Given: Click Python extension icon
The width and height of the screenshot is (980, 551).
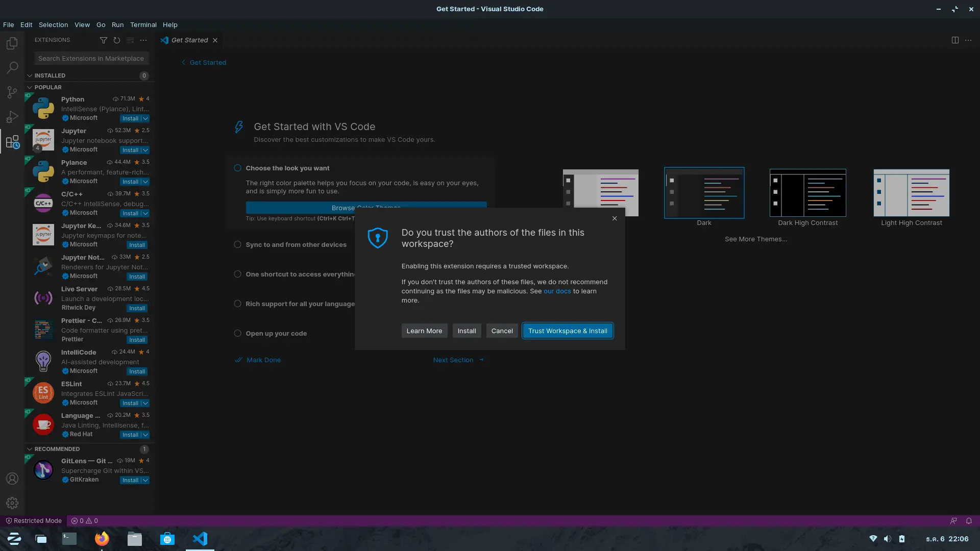Looking at the screenshot, I should pyautogui.click(x=43, y=108).
